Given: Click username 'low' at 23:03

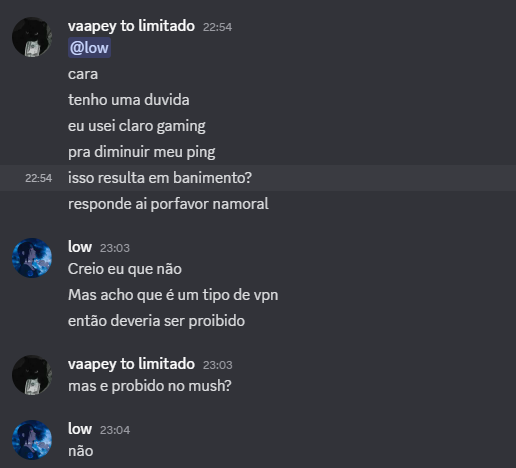Looking at the screenshot, I should 80,247.
